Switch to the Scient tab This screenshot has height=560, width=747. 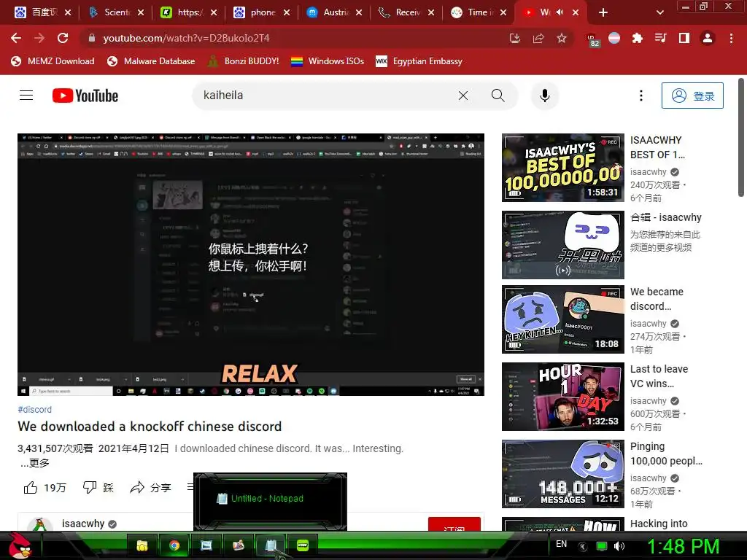[x=117, y=13]
